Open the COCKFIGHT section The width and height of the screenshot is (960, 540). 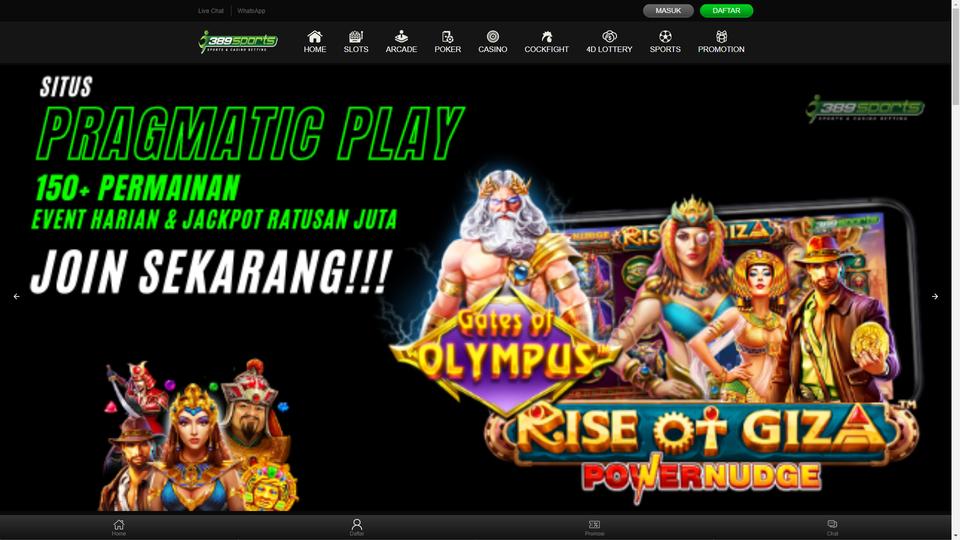coord(546,42)
